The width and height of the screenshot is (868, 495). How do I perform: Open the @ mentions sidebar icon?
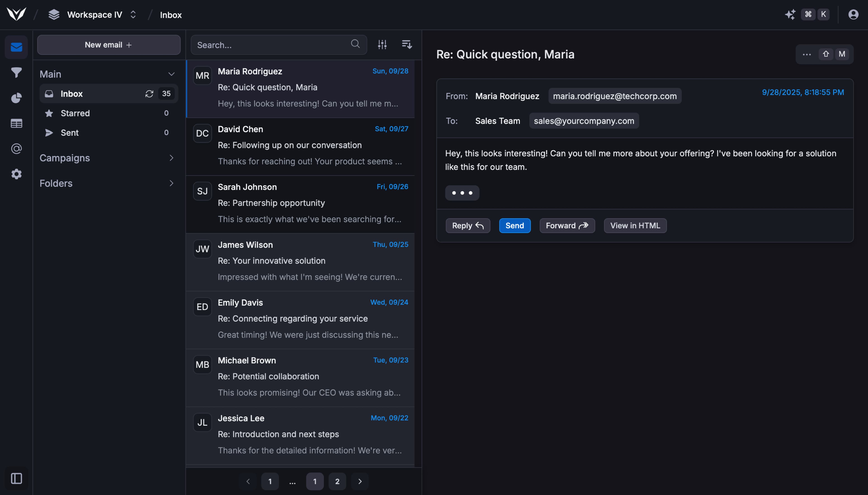pyautogui.click(x=16, y=149)
